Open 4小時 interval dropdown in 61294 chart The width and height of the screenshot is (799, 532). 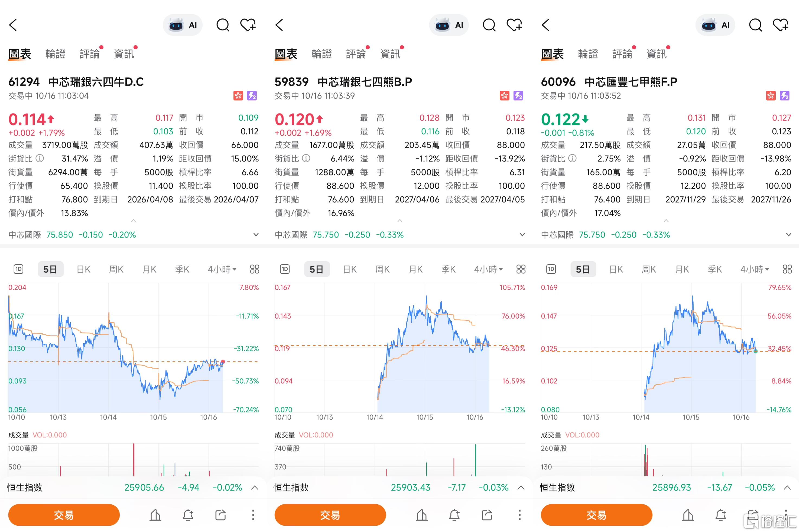click(x=222, y=269)
